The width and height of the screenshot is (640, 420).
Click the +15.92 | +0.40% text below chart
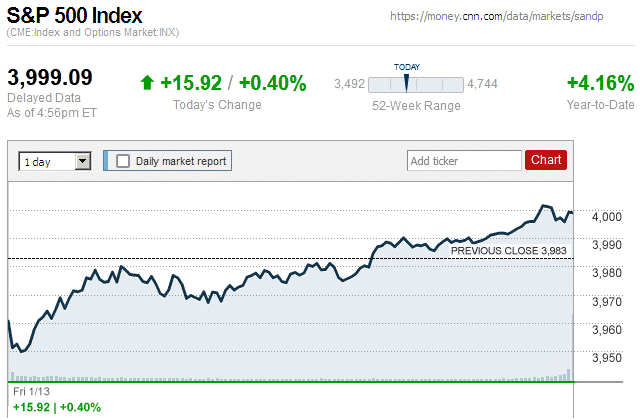tap(57, 407)
